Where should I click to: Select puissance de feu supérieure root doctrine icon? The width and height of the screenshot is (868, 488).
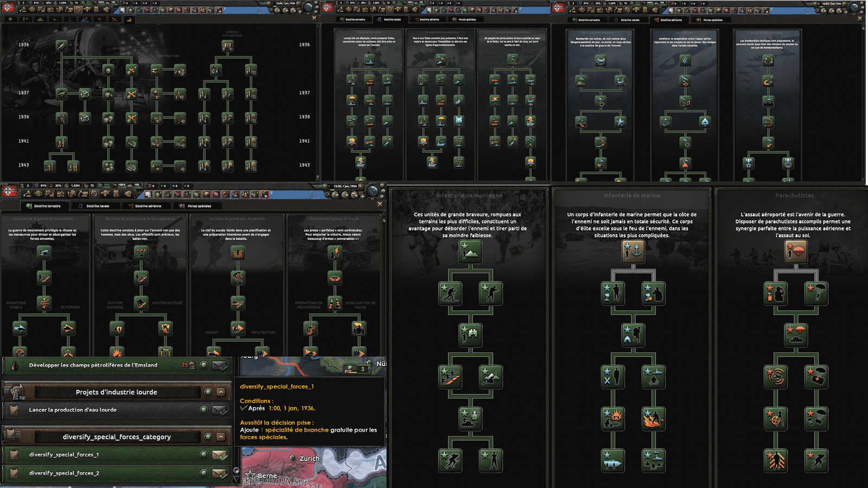tap(141, 252)
